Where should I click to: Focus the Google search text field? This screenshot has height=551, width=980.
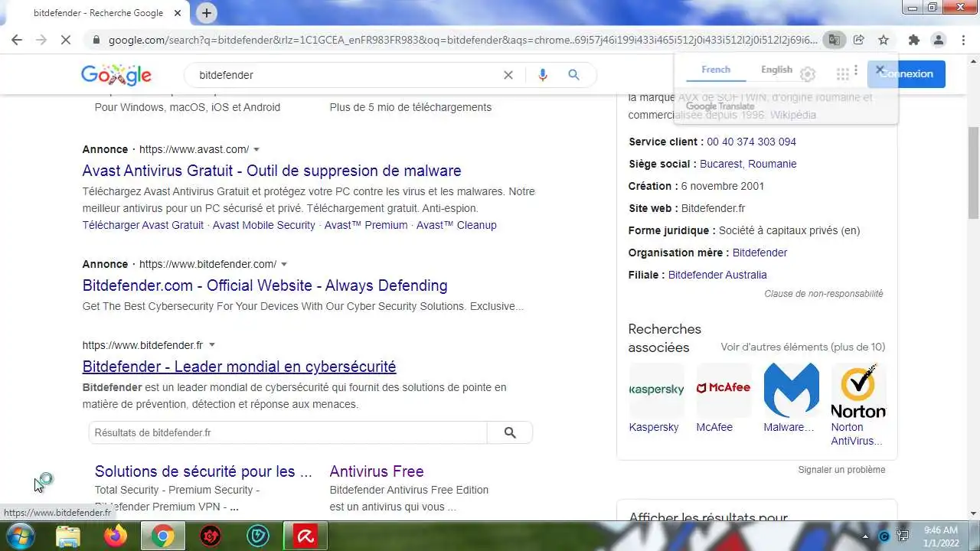[345, 75]
